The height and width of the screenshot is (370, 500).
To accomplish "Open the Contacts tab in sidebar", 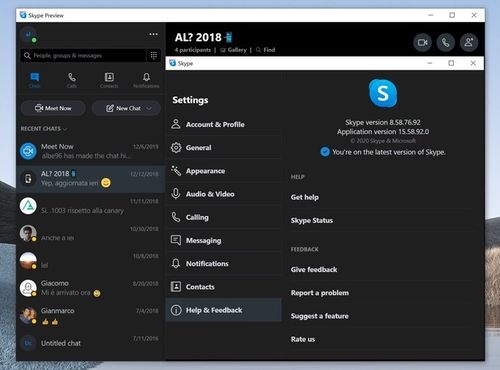I will click(109, 80).
